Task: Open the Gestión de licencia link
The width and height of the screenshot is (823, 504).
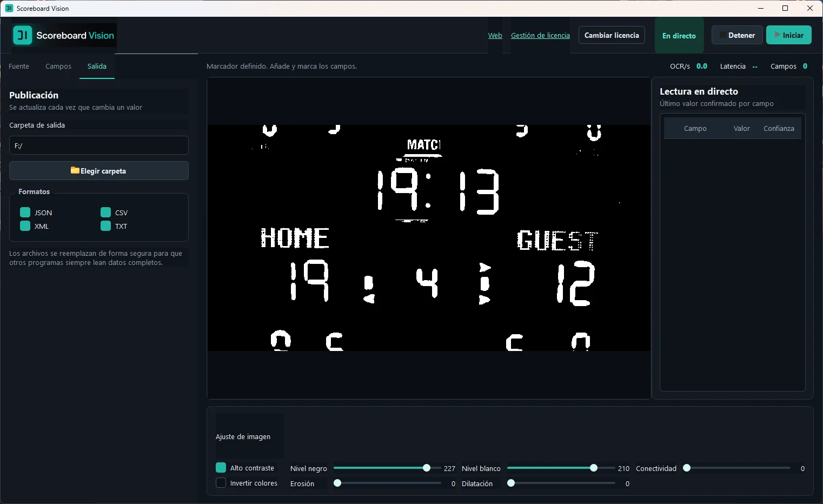Action: point(540,36)
